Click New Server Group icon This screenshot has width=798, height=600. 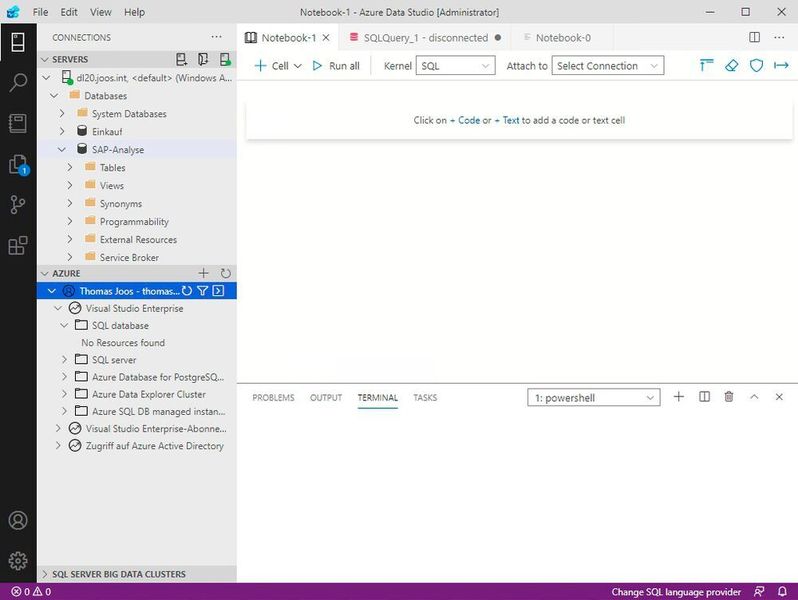[203, 60]
